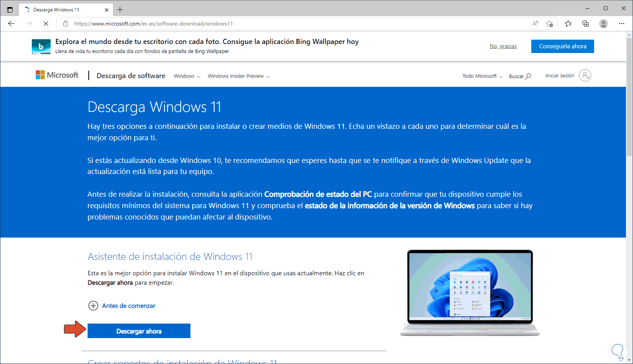Add this page to favorites star icon
Image resolution: width=633 pixels, height=364 pixels.
click(550, 24)
